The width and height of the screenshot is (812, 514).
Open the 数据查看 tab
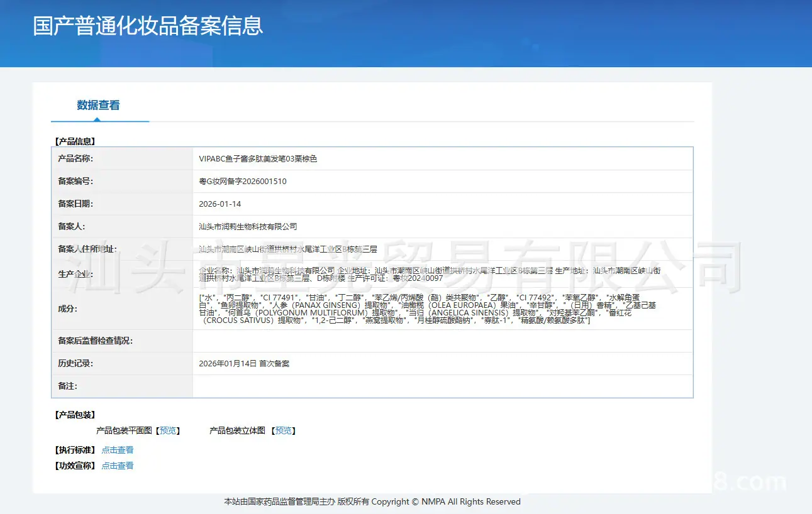99,105
